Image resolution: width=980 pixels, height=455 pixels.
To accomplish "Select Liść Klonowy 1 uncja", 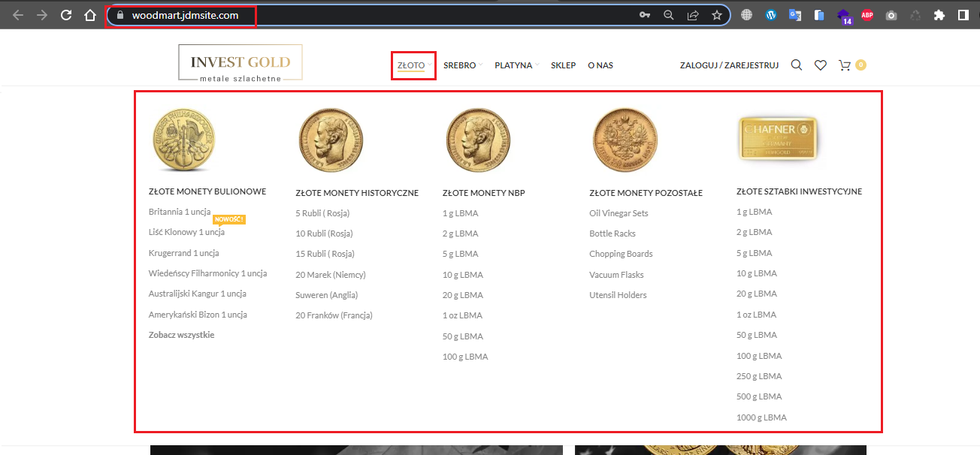I will (x=186, y=232).
